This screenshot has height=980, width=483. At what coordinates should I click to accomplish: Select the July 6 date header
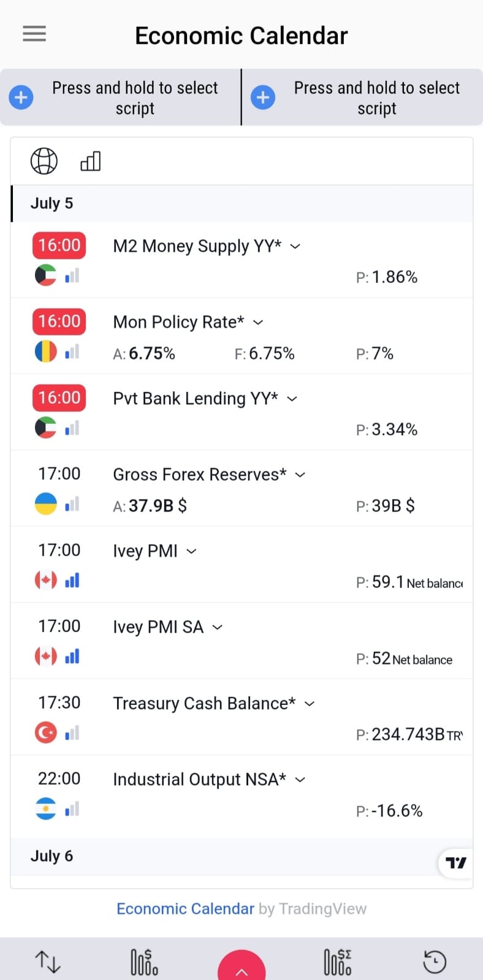[x=52, y=856]
